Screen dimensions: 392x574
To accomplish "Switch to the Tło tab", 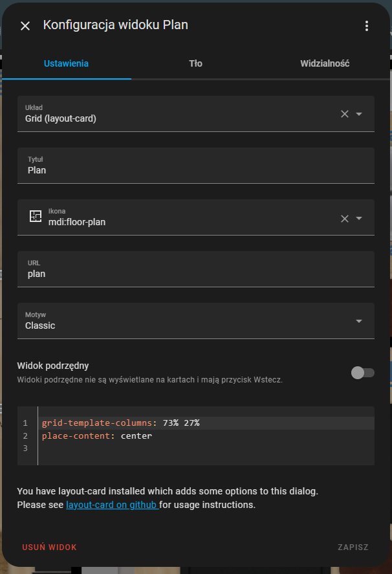I will click(x=195, y=63).
